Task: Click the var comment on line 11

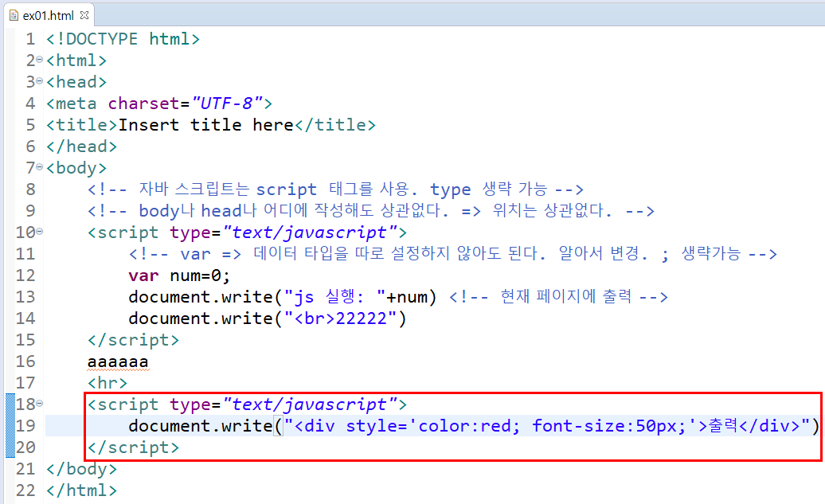Action: coord(453,254)
